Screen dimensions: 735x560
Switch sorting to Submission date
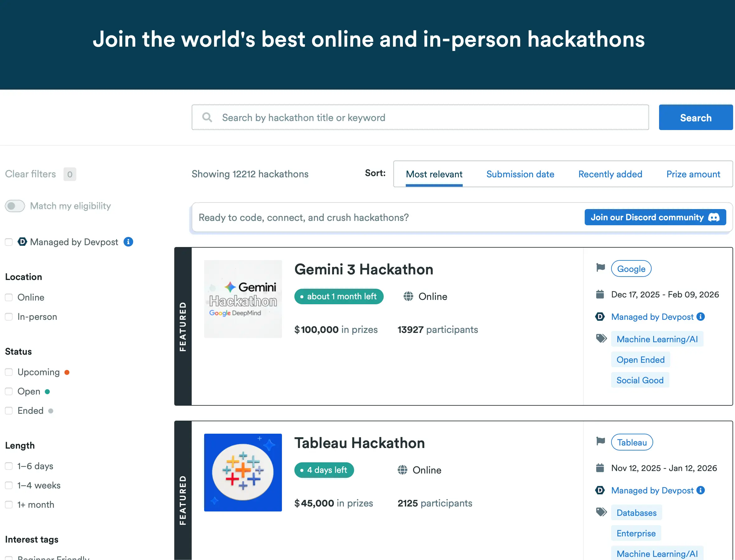520,174
